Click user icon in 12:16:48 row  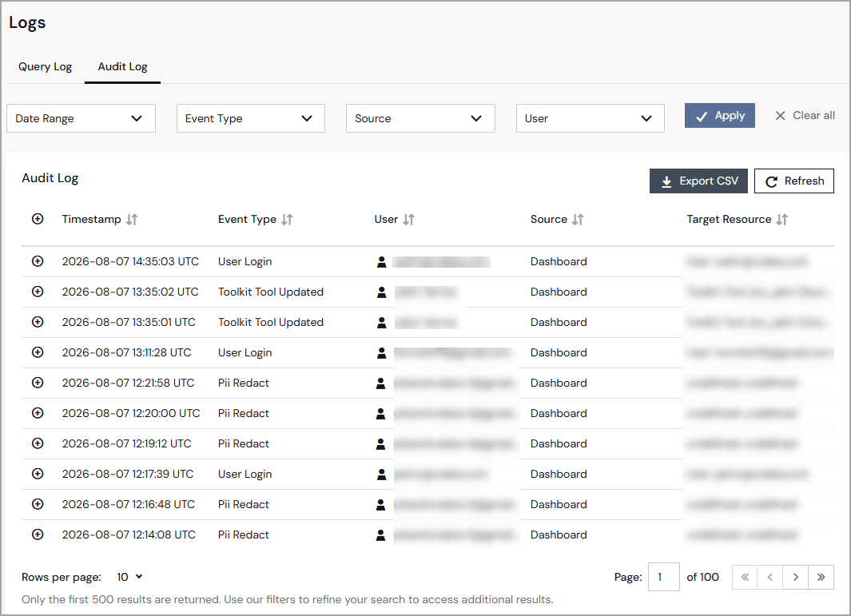(380, 505)
